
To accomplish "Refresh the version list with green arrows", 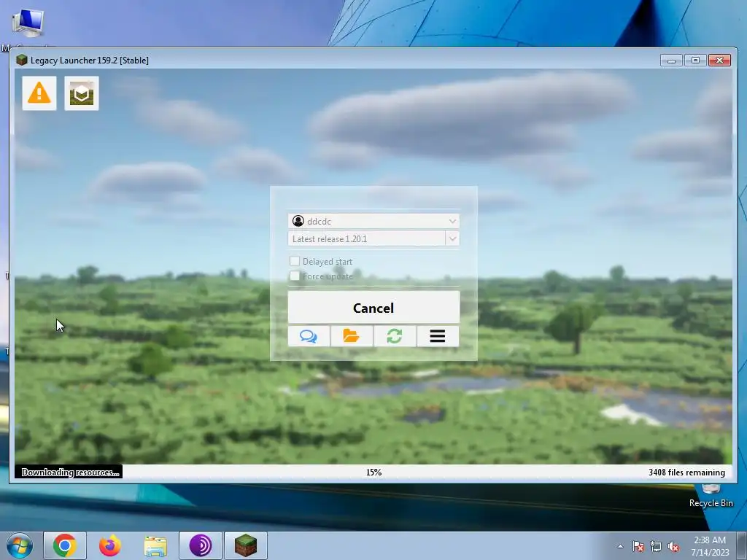I will [395, 336].
